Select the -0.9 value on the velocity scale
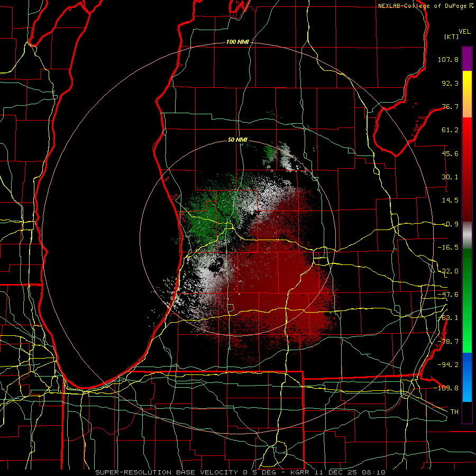Image resolution: width=476 pixels, height=476 pixels. click(450, 224)
